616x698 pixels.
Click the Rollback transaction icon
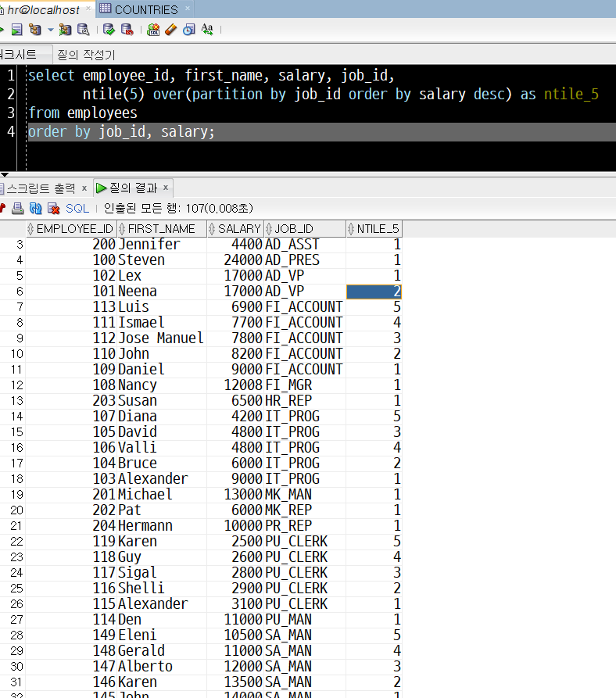point(126,30)
